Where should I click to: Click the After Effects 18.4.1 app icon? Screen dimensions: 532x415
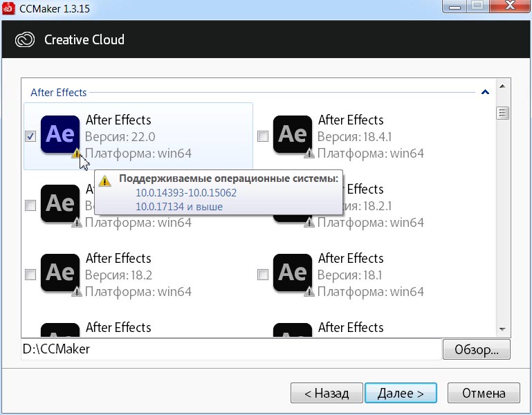coord(293,134)
